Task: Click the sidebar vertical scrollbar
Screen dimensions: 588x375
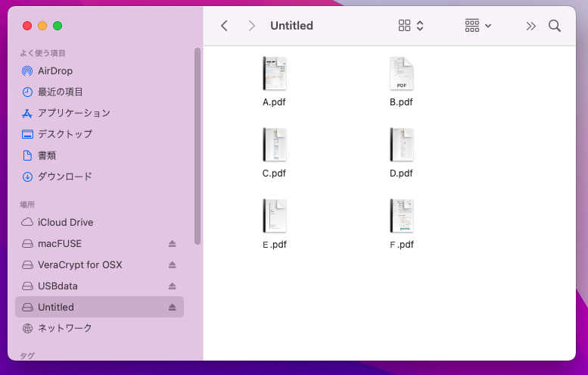Action: (198, 144)
